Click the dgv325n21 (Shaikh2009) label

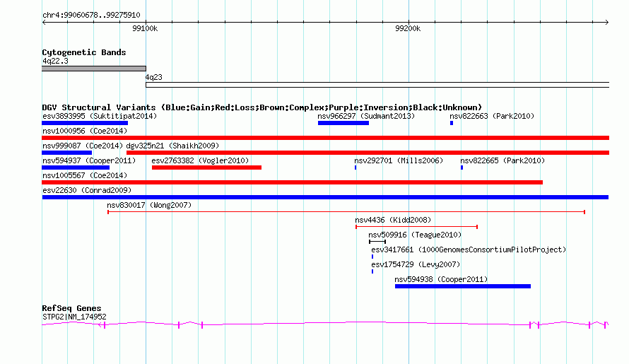(172, 146)
